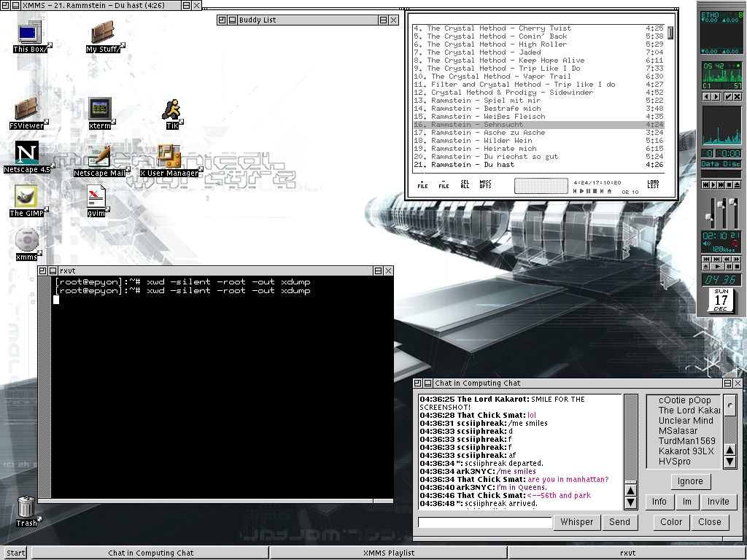Click the 04 36 digital clock applet
Viewport: 747px width, 560px height.
721,280
